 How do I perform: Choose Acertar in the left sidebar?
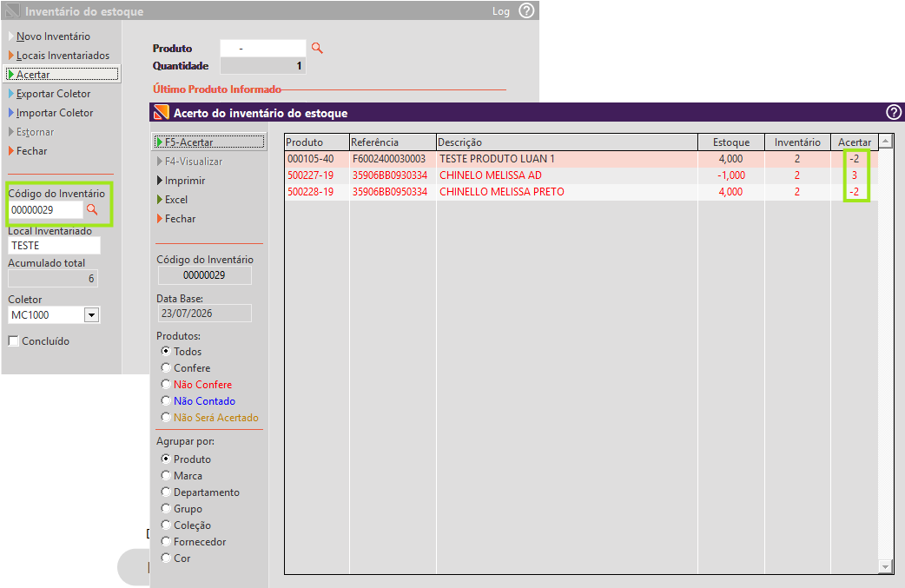(x=62, y=75)
